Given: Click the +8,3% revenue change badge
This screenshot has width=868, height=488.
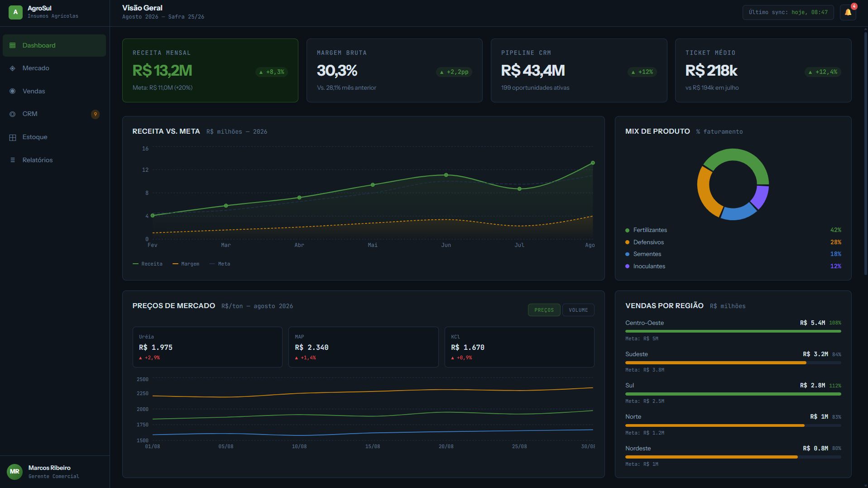Looking at the screenshot, I should click(272, 72).
